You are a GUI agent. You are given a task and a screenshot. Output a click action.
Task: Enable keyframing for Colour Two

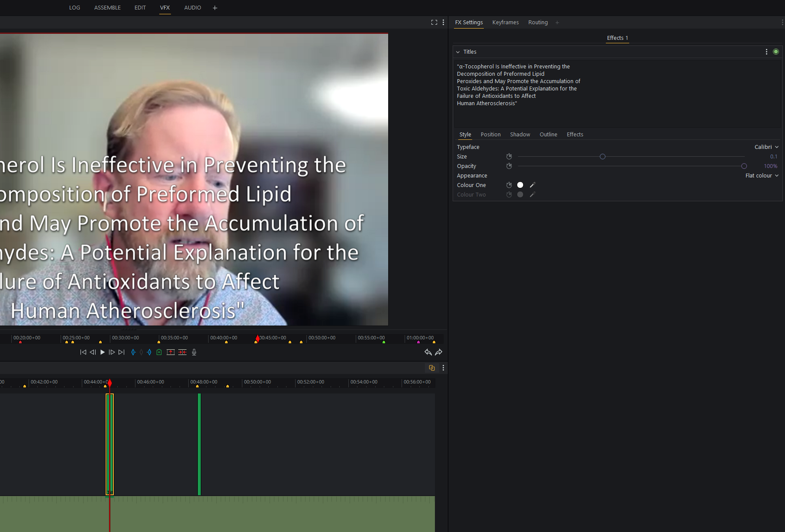coord(509,195)
